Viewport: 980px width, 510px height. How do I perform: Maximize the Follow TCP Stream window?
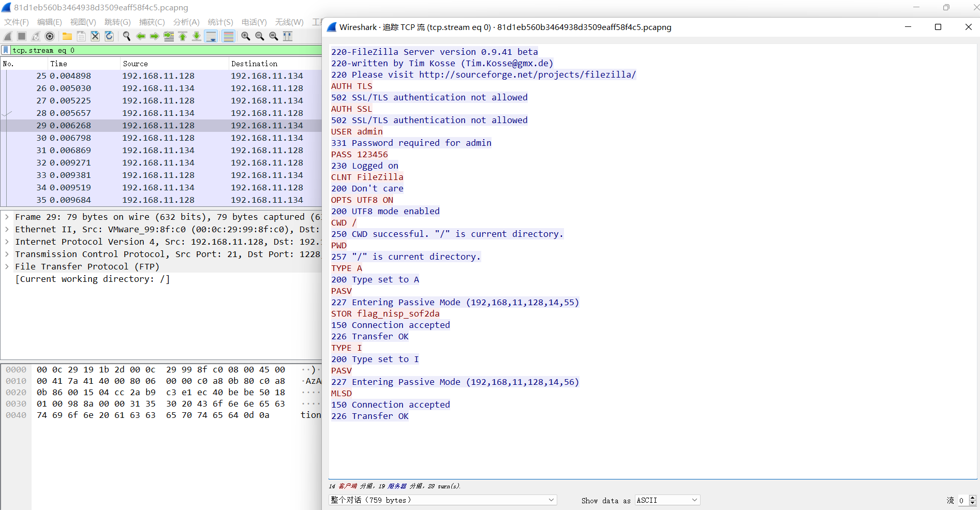click(938, 27)
